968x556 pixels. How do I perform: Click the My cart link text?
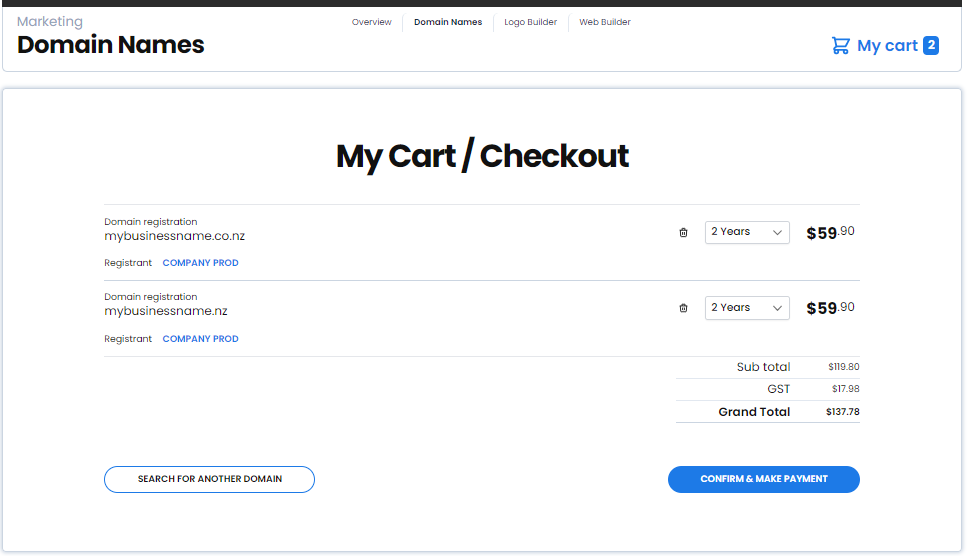[887, 46]
